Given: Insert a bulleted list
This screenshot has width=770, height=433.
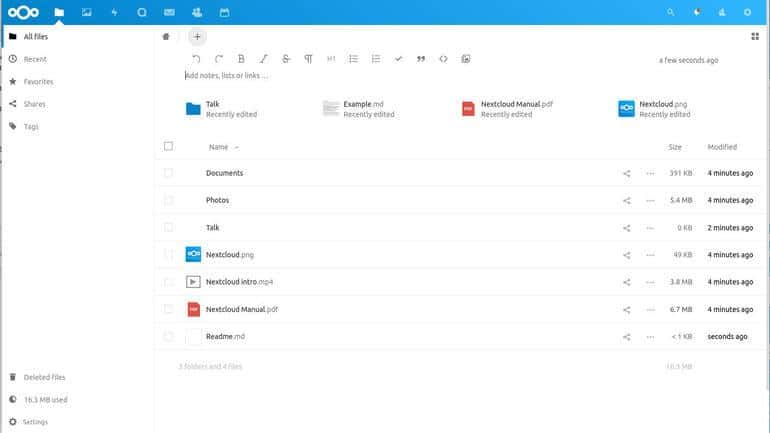Looking at the screenshot, I should (354, 59).
